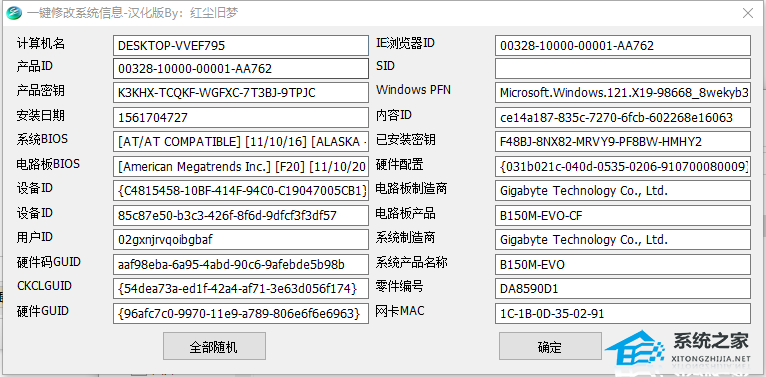766x377 pixels.
Task: Click the 设备ID field starting {C4815458
Action: point(241,190)
